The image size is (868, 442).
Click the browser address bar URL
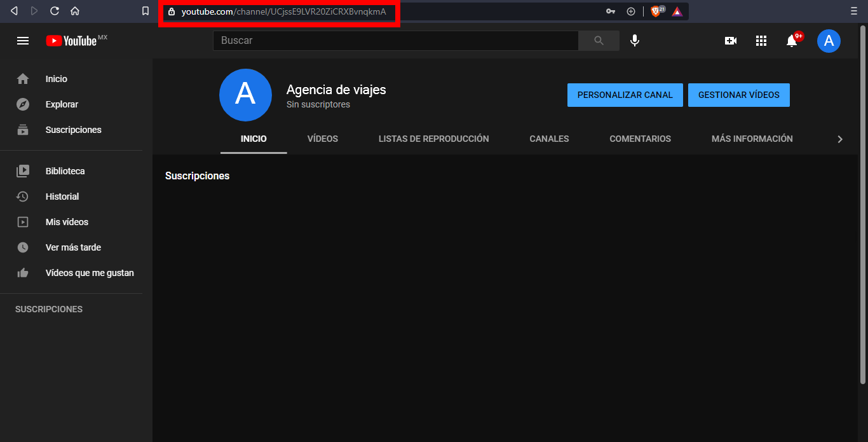[283, 11]
